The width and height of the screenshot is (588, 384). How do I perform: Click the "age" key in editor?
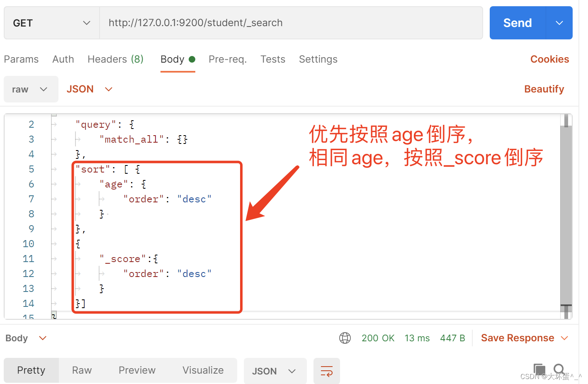114,184
